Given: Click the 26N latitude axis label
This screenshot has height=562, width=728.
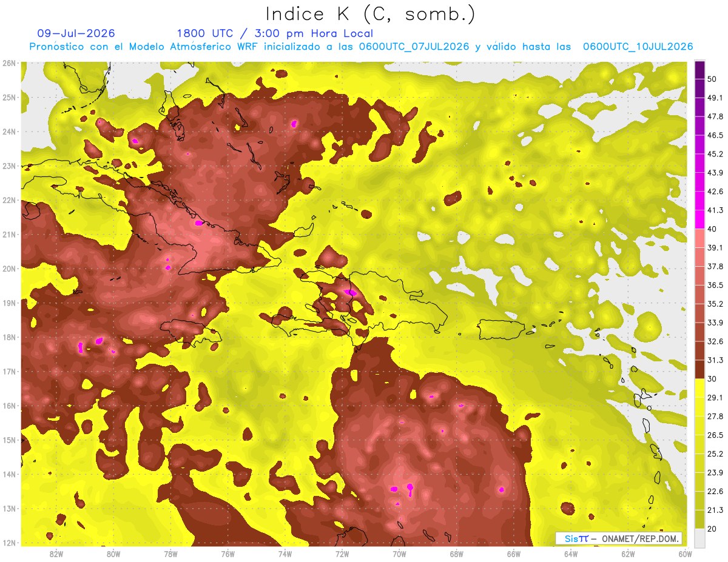Looking at the screenshot, I should [8, 63].
